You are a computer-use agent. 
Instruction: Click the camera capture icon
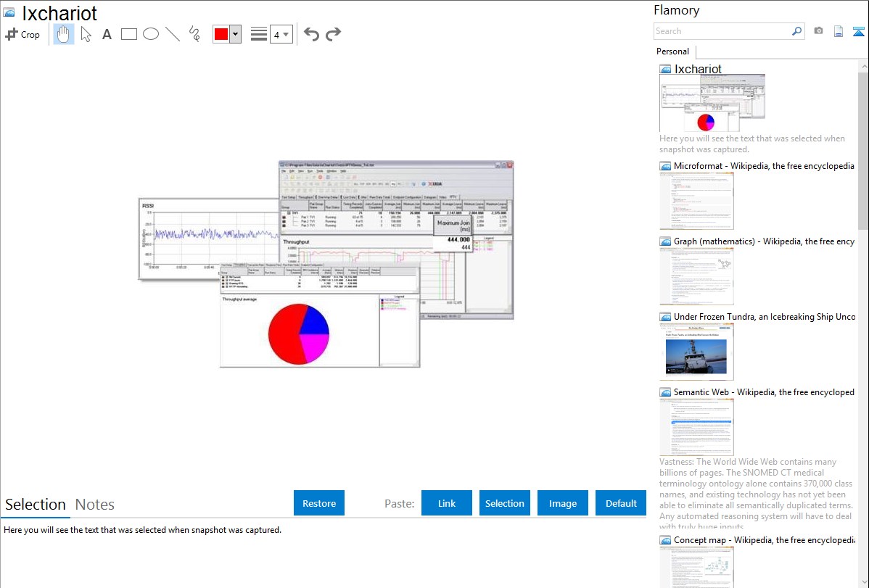click(818, 31)
